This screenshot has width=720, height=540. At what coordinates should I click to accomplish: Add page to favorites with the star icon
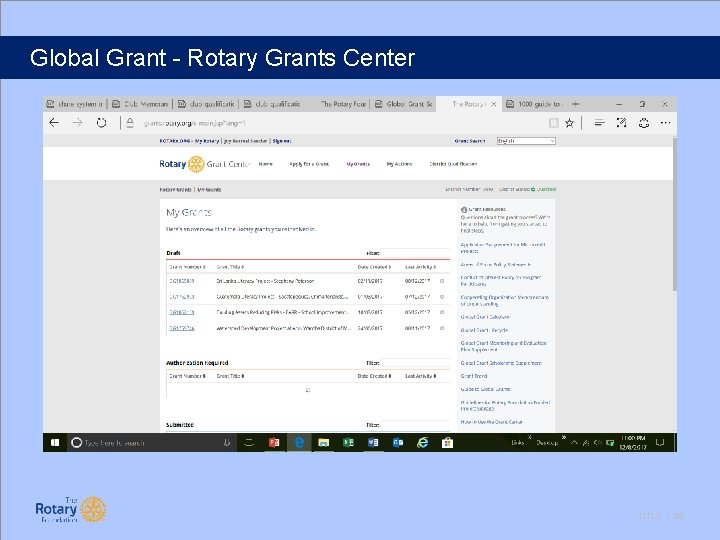click(570, 123)
